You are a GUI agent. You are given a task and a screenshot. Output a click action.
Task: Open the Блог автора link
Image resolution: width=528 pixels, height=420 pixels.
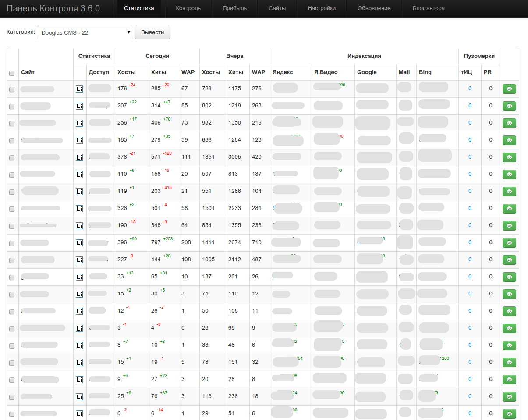[429, 8]
